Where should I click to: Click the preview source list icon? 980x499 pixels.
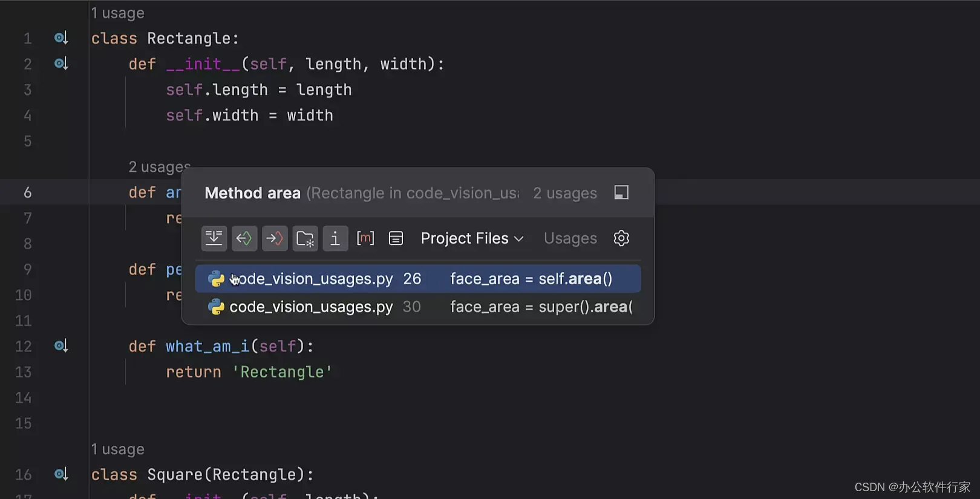pos(396,238)
